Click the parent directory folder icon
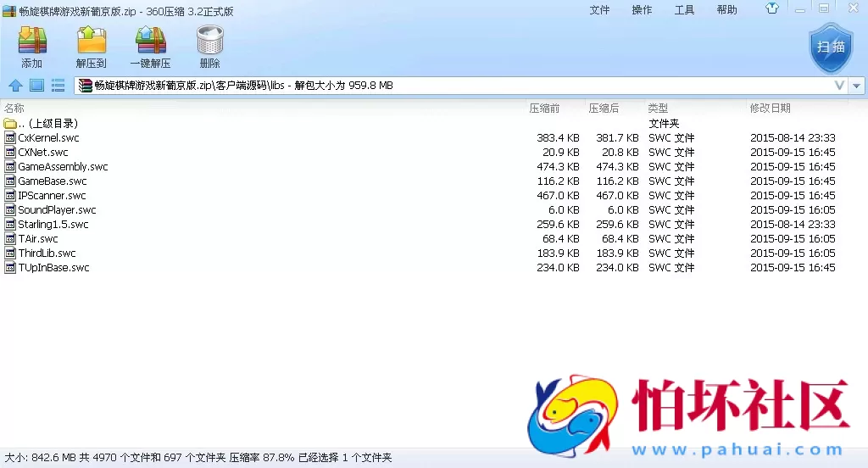 10,123
